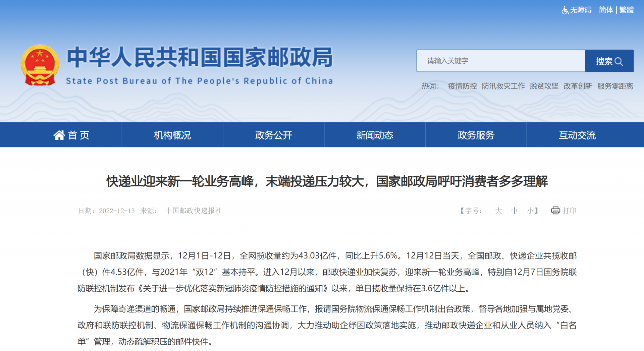Set font size to 大
Image resolution: width=644 pixels, height=351 pixels.
[x=498, y=211]
